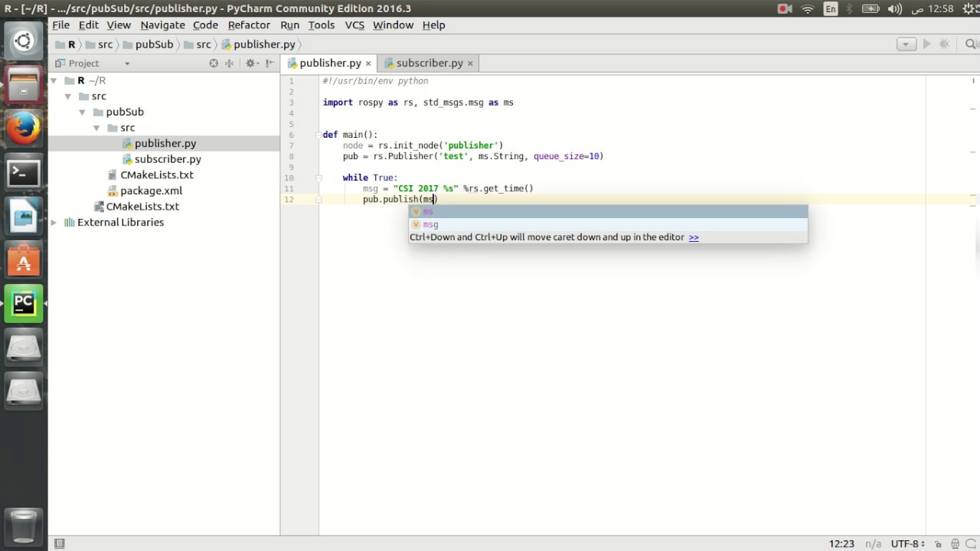Open the Navigate menu

pos(162,25)
